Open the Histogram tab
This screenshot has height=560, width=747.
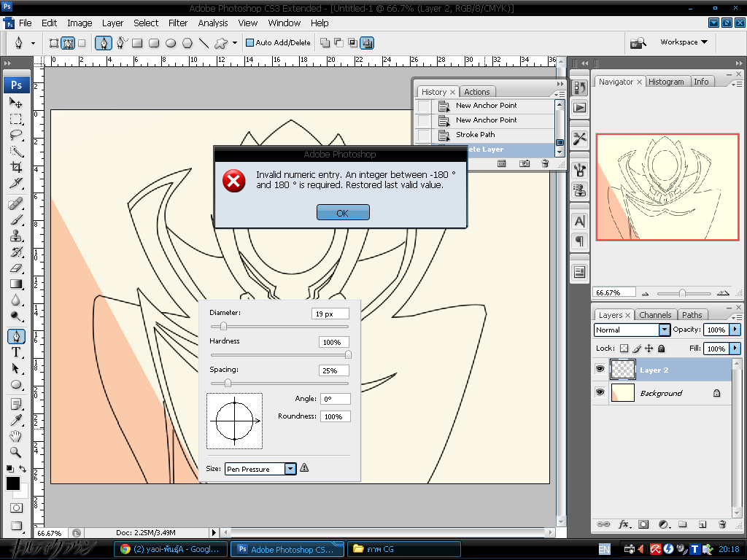(x=666, y=82)
